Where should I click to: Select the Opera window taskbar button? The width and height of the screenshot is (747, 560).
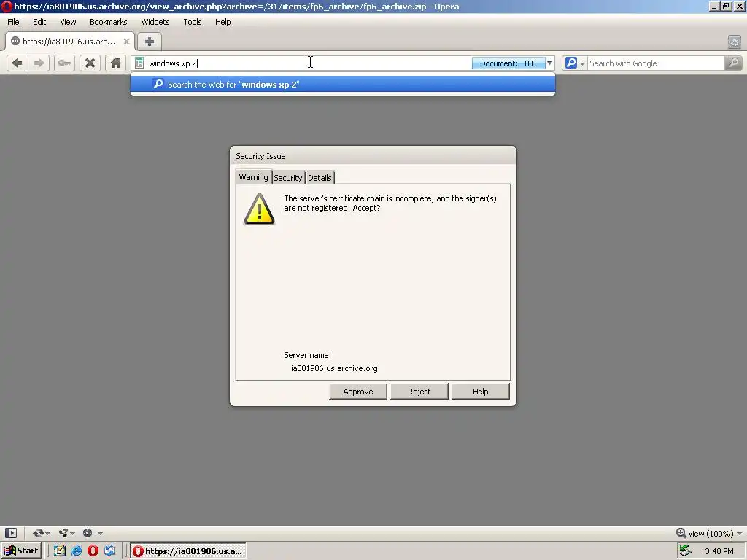[x=188, y=551]
